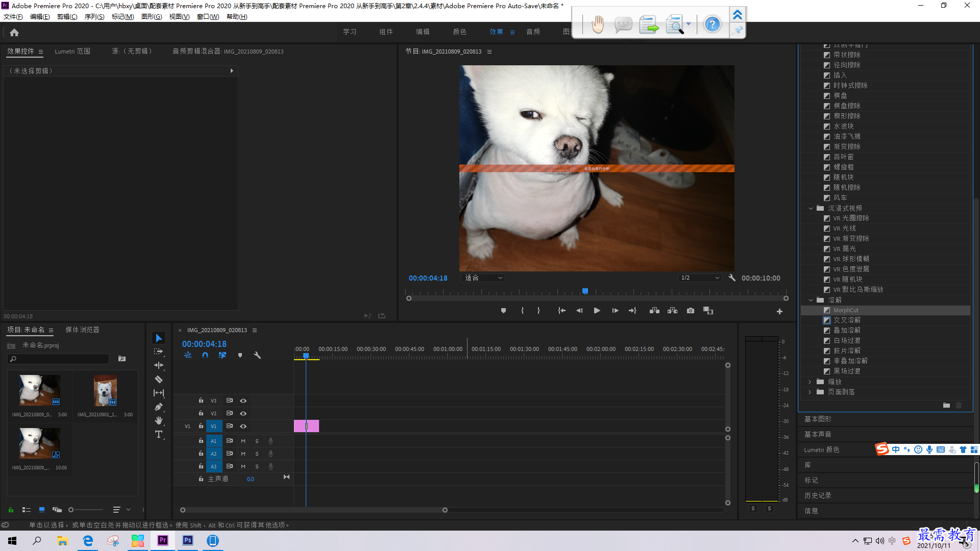This screenshot has width=980, height=551.
Task: Open the 媒体浏览器 tab
Action: click(x=82, y=330)
